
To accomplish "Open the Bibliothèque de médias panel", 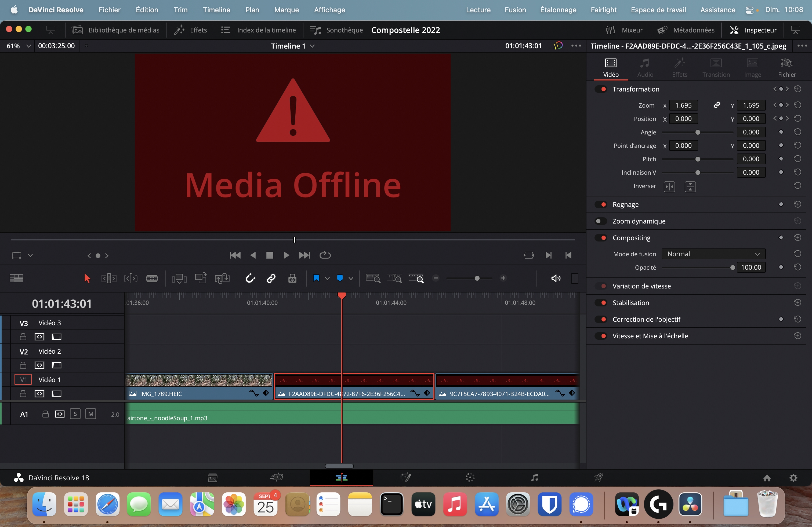I will (x=116, y=30).
